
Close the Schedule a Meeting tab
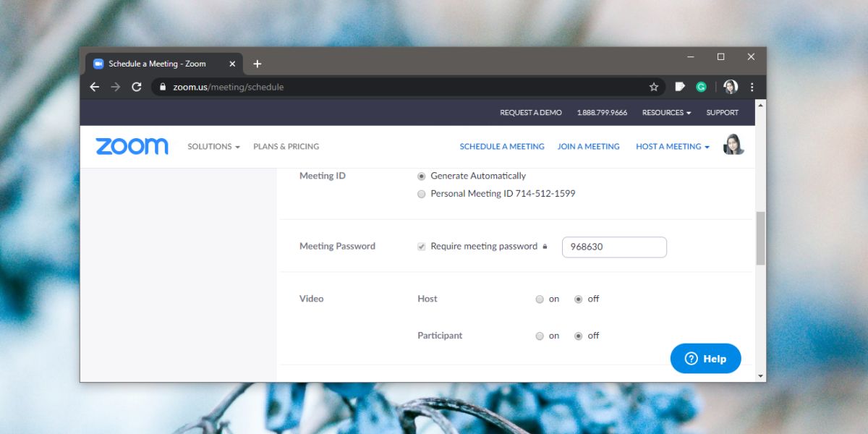(232, 64)
